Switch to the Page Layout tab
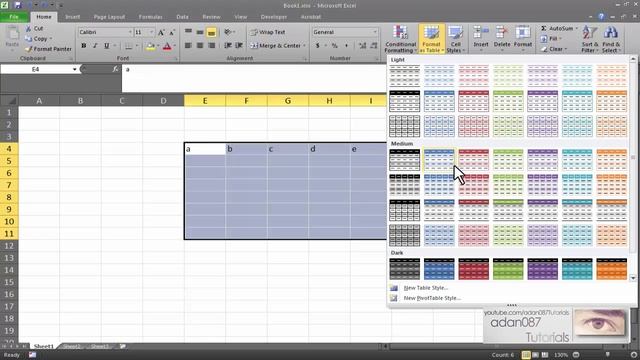 tap(109, 17)
